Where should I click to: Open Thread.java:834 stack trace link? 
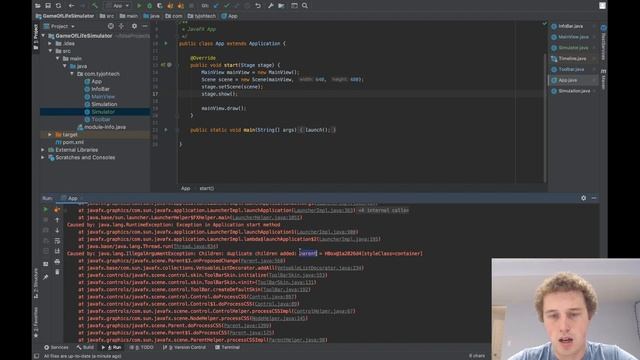click(x=194, y=247)
